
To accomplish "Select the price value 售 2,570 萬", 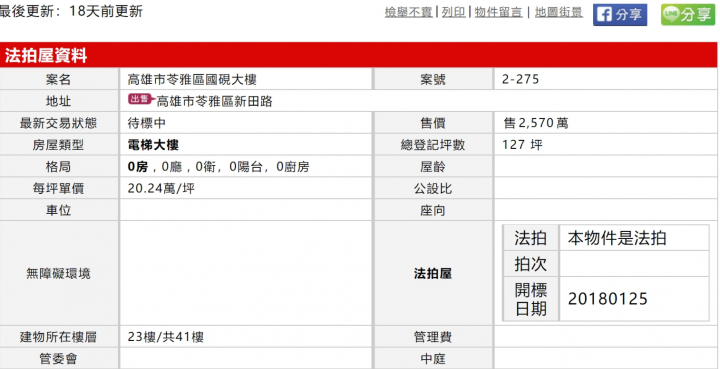I will tap(536, 123).
